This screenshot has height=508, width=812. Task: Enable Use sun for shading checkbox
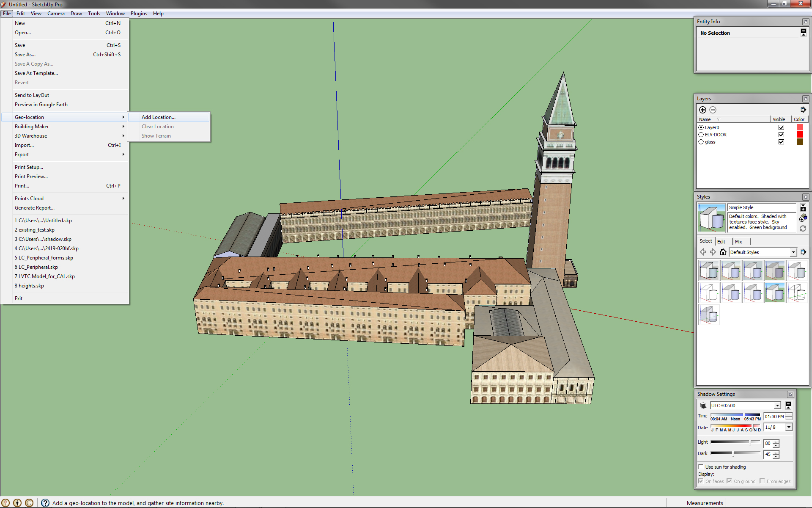click(x=701, y=467)
